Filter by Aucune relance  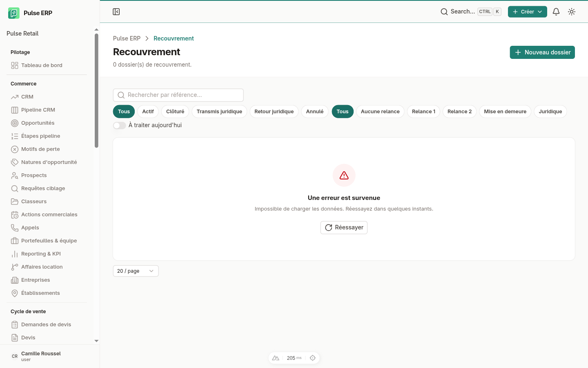tap(380, 112)
